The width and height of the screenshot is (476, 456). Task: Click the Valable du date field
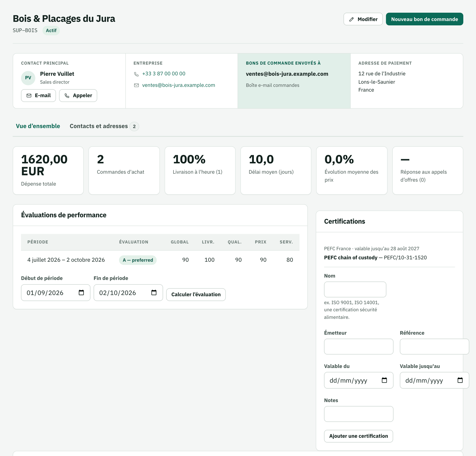[x=359, y=380]
